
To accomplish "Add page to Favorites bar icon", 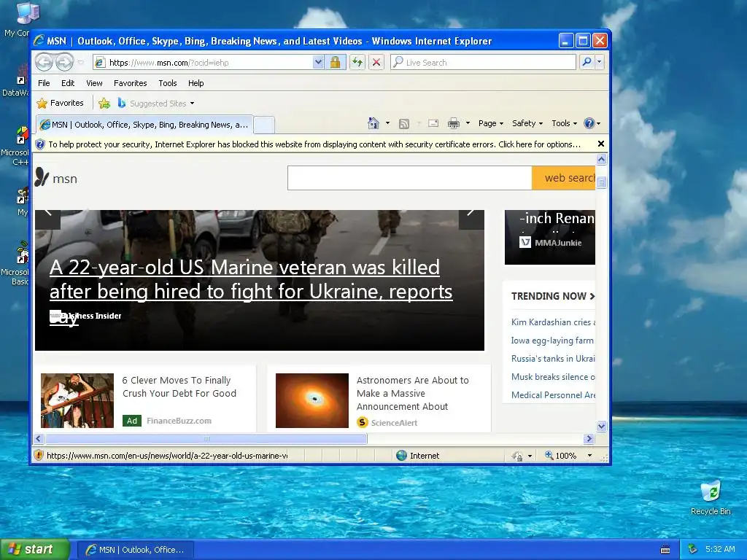I will coord(104,103).
